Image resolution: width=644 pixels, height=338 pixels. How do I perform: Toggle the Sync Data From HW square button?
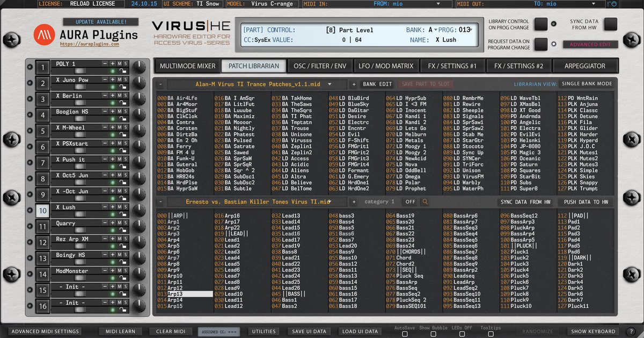coord(611,24)
